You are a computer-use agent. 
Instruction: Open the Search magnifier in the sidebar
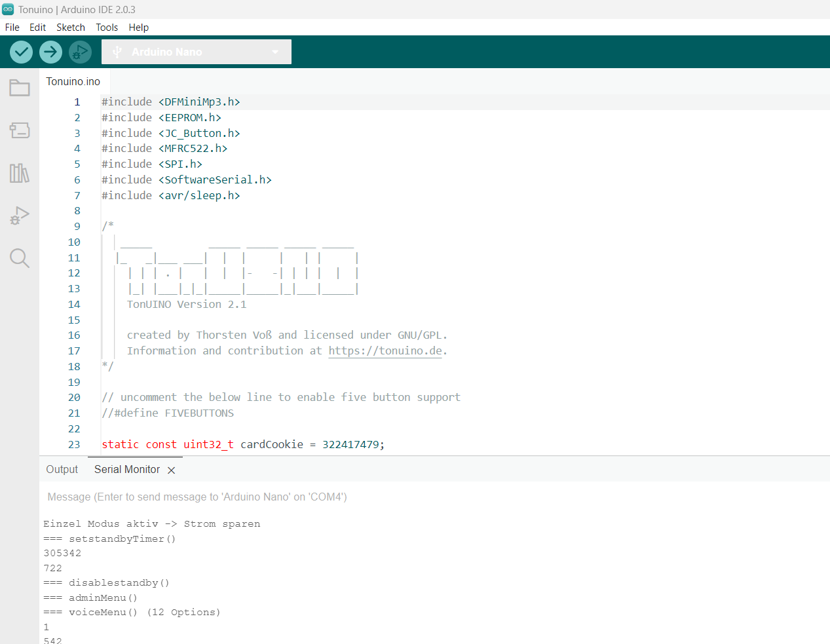(20, 258)
